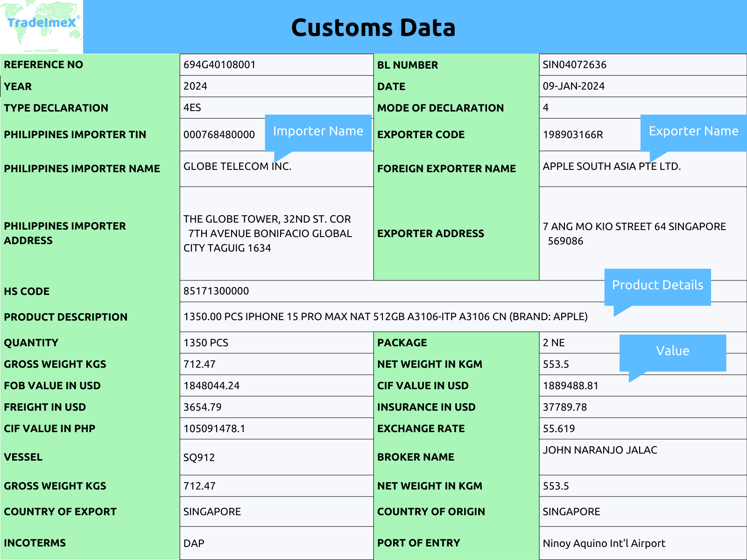Click the EXPORTER ADDRESS label

point(430,233)
